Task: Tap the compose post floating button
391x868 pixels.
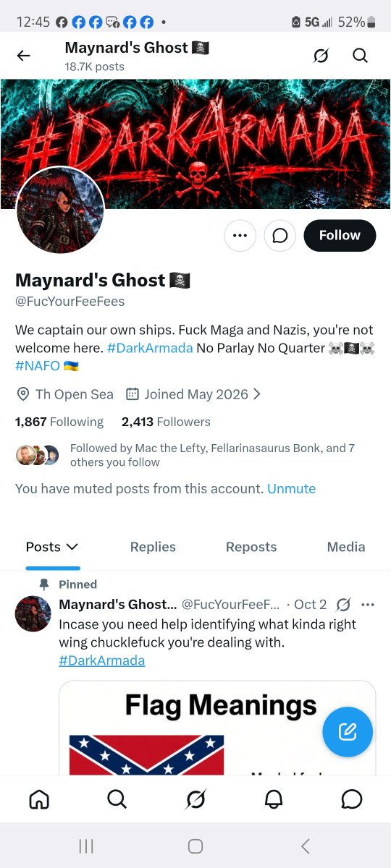Action: [348, 732]
